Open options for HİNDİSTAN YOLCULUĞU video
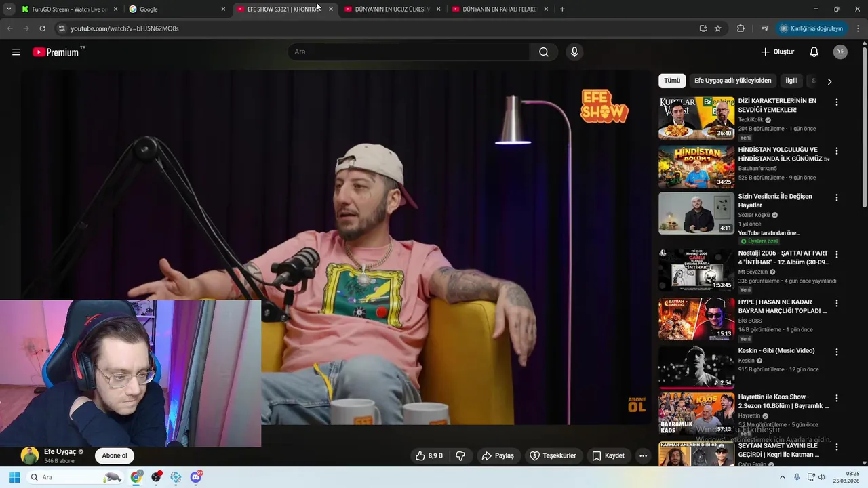This screenshot has height=488, width=868. tap(836, 151)
